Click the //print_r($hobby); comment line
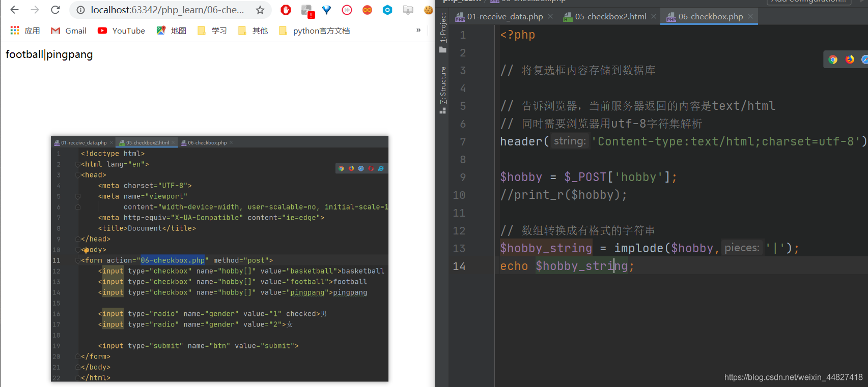Viewport: 868px width, 387px height. (564, 195)
